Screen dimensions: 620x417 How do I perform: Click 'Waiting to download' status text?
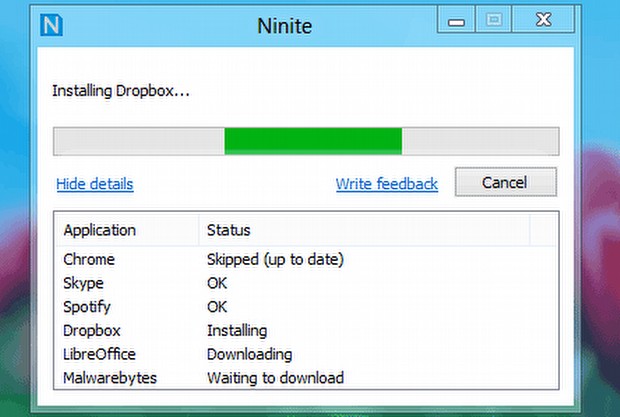275,378
